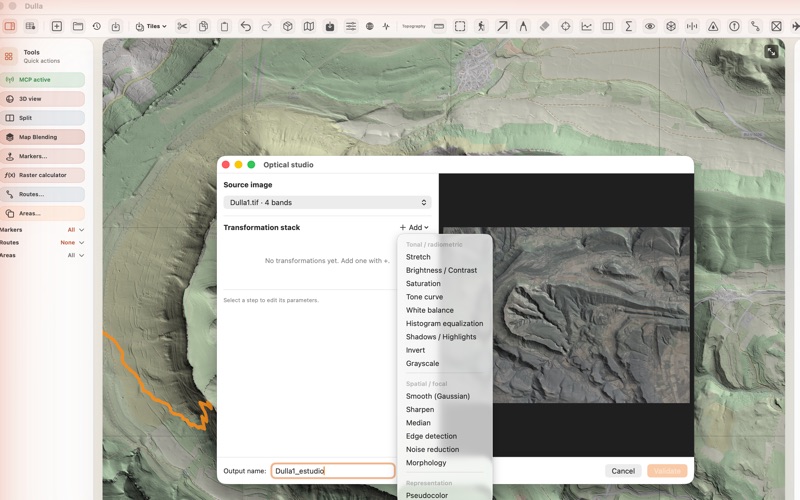Click the clipboard paste icon
The image size is (800, 500).
point(224,26)
